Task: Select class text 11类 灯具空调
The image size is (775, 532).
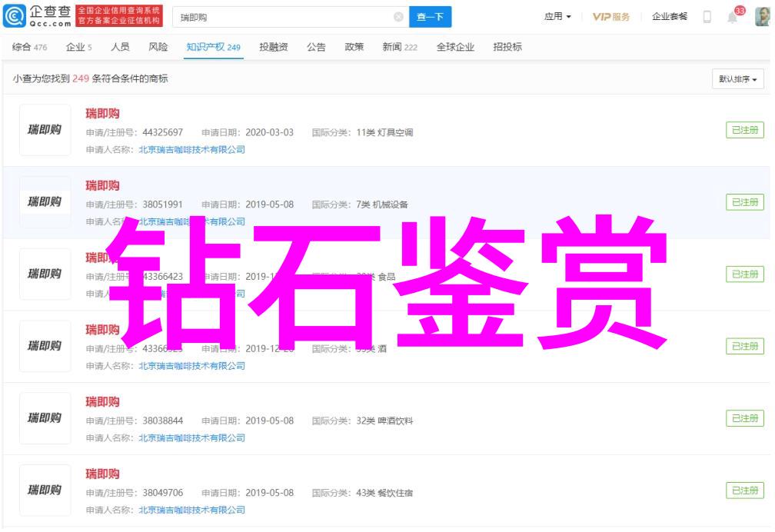Action: 384,132
